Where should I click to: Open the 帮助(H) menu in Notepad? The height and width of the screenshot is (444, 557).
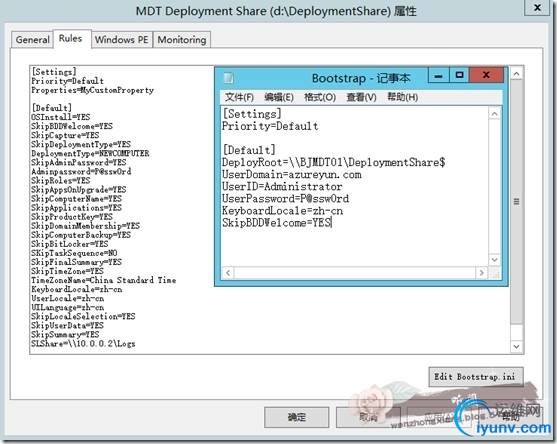coord(402,97)
